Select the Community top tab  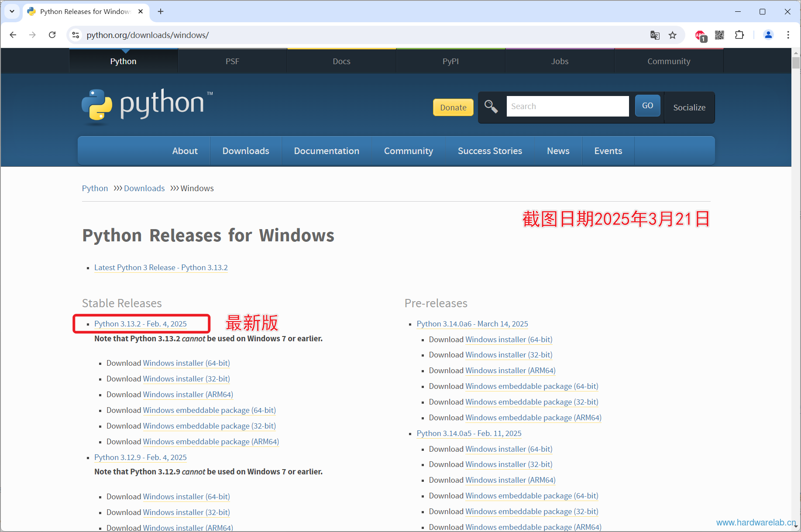point(669,61)
